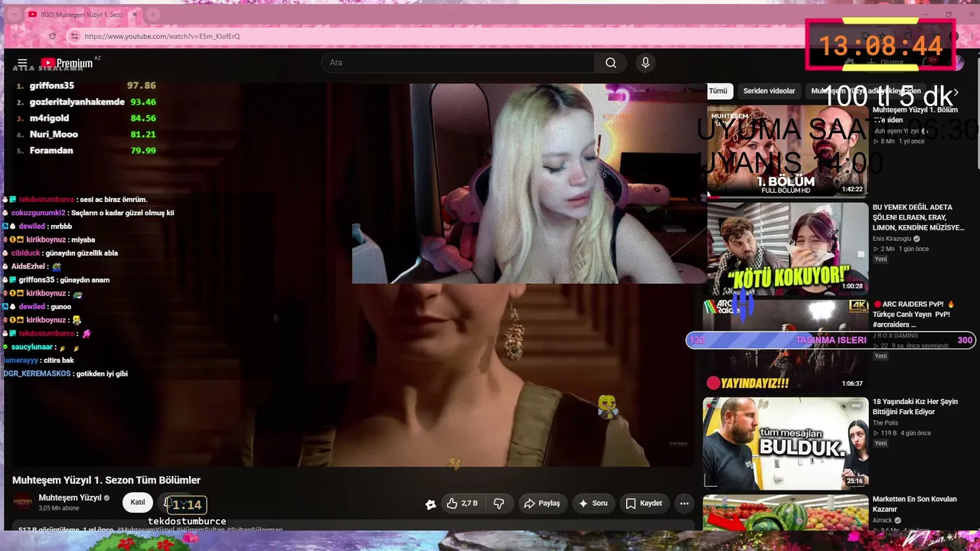Open the 'tüm mesajları BULDUK' thumbnail
Screen dimensions: 980x551
pos(786,442)
